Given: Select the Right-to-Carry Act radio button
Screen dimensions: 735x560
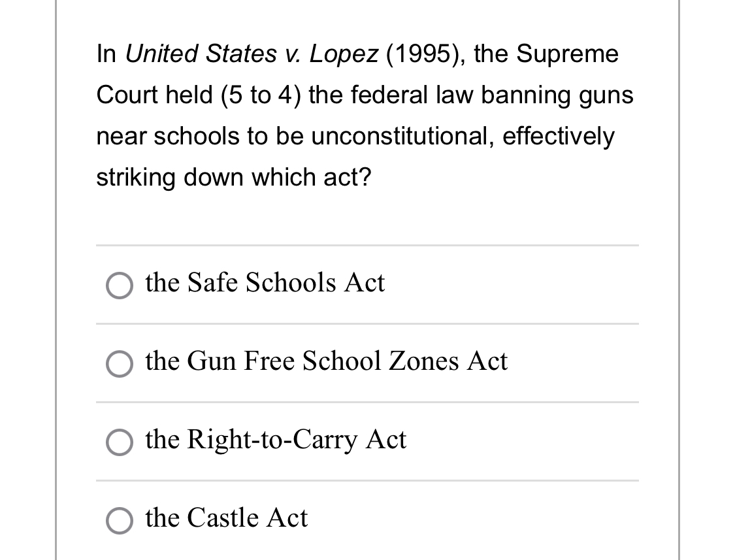Looking at the screenshot, I should coord(118,442).
